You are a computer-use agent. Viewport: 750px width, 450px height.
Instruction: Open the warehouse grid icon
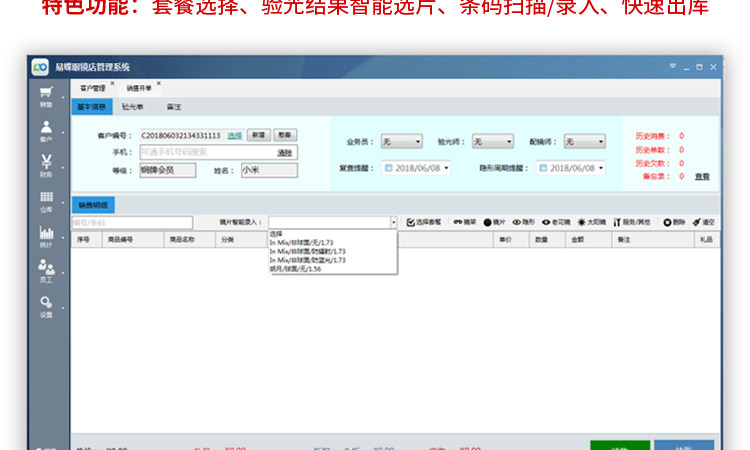46,202
